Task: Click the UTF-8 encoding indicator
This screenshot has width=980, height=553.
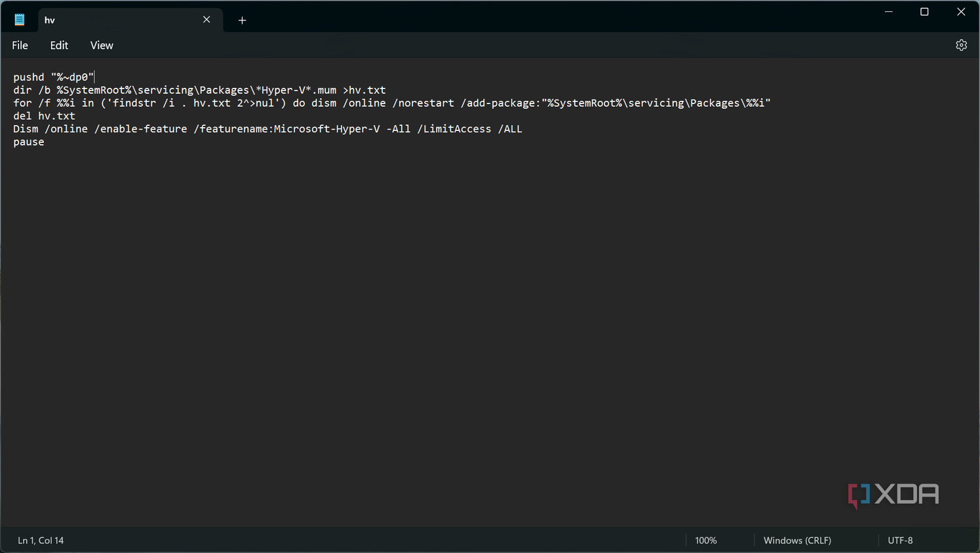Action: (x=900, y=541)
